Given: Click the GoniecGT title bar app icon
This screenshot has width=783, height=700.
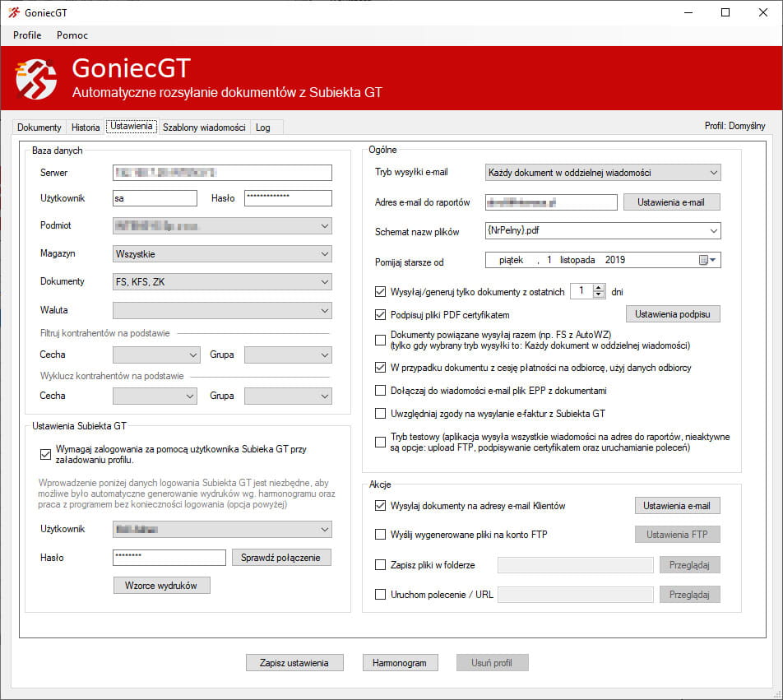Looking at the screenshot, I should coord(13,12).
